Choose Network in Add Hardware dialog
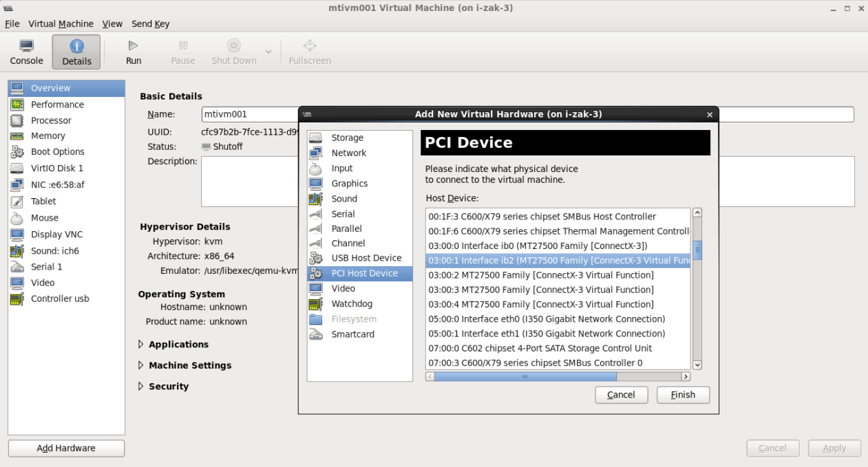Viewport: 868px width, 467px height. [x=360, y=153]
